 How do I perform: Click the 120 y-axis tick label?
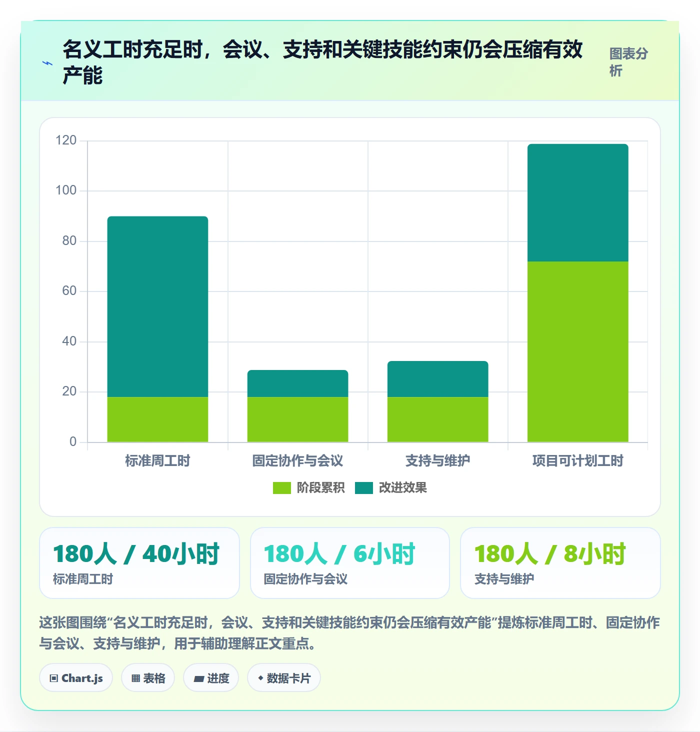[66, 140]
